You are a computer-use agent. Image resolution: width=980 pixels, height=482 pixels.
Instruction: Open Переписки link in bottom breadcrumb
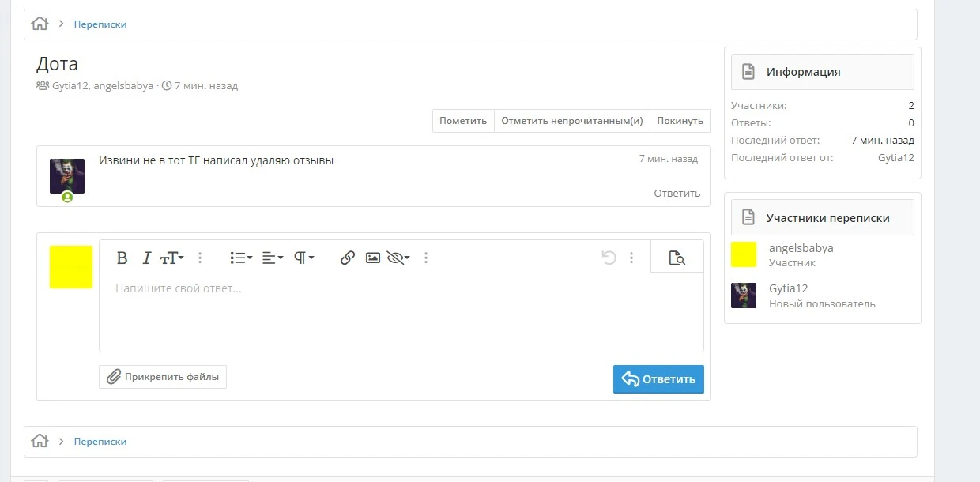pyautogui.click(x=100, y=442)
